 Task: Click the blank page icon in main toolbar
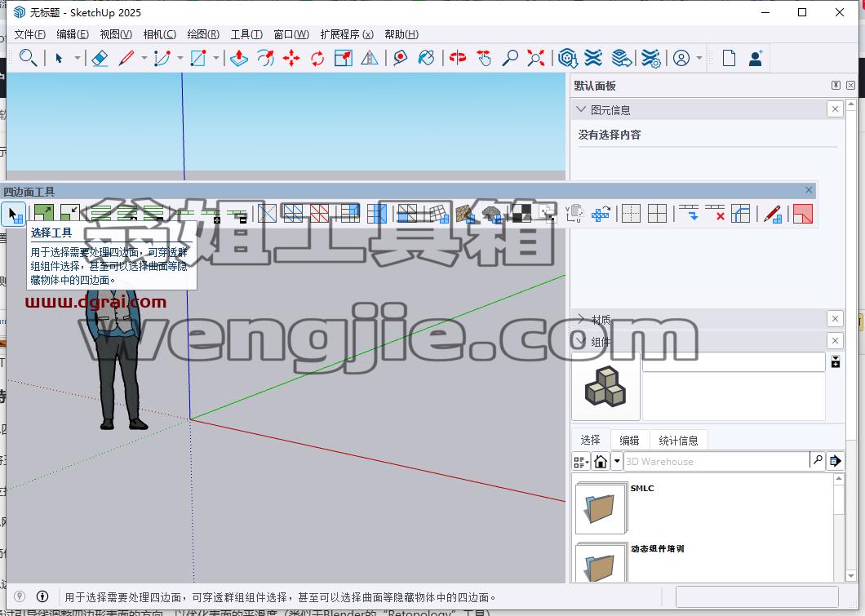point(729,58)
